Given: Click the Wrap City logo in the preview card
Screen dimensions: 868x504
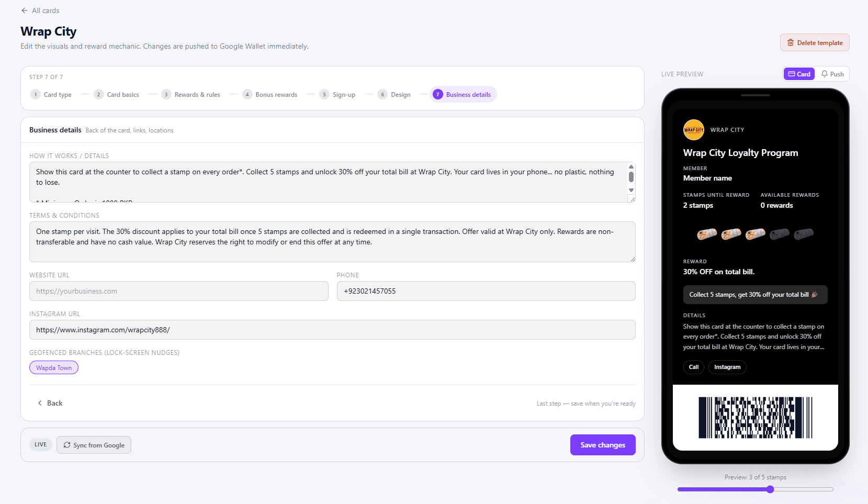Looking at the screenshot, I should pyautogui.click(x=694, y=130).
